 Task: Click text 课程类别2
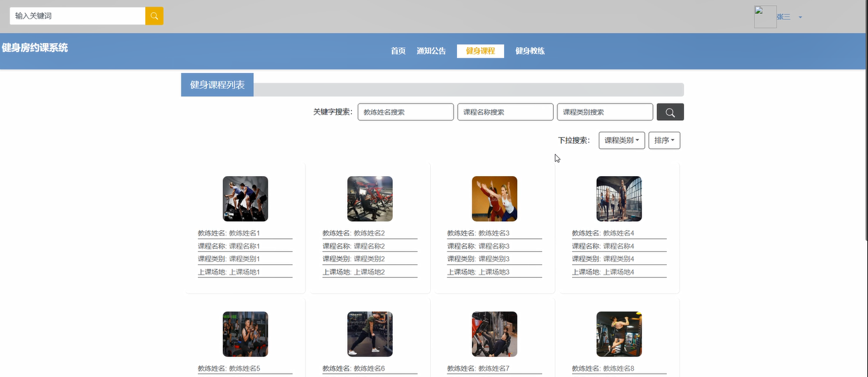[369, 259]
